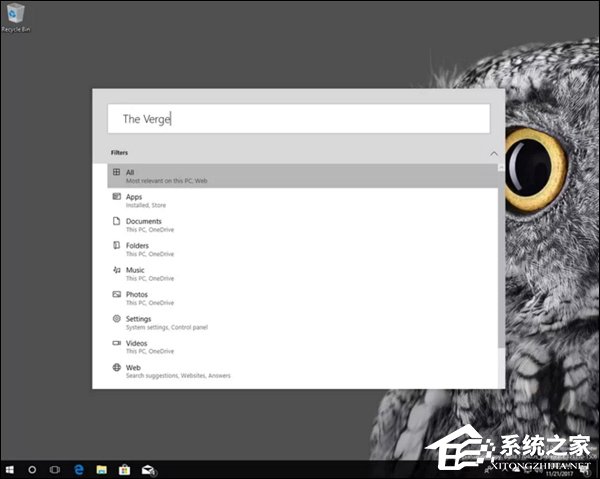The height and width of the screenshot is (479, 600).
Task: Click the 'Installed, Store' subtitle
Action: [x=146, y=205]
